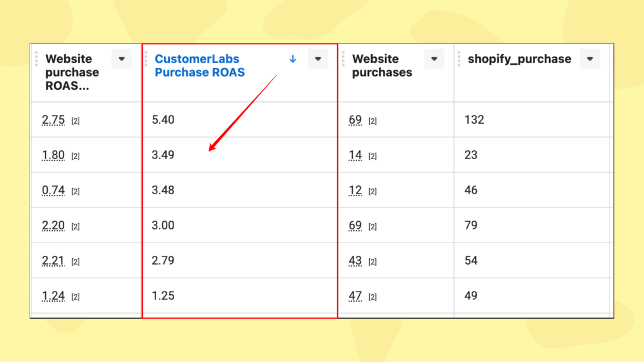
Task: Click footnote [2] beside 2.21
Action: coord(75,262)
